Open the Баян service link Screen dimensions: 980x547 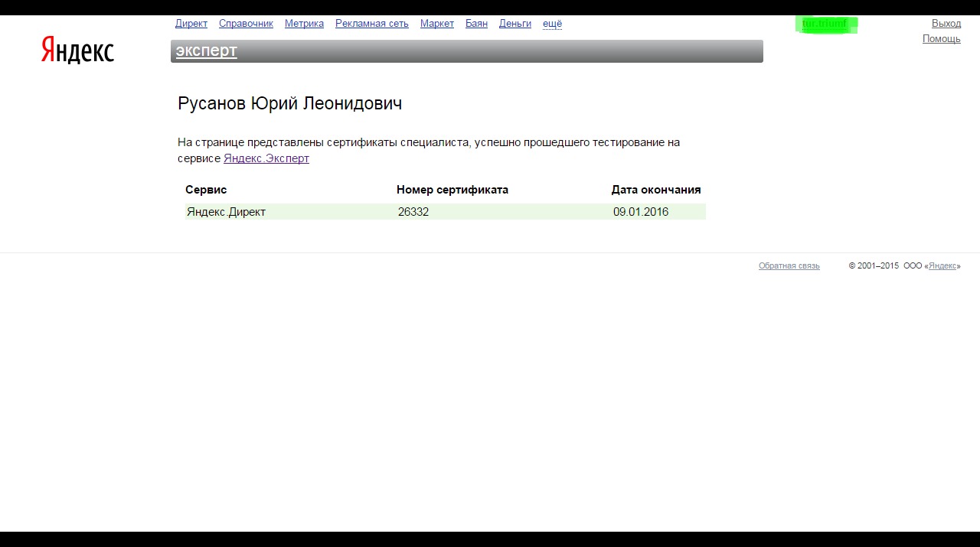pos(476,23)
